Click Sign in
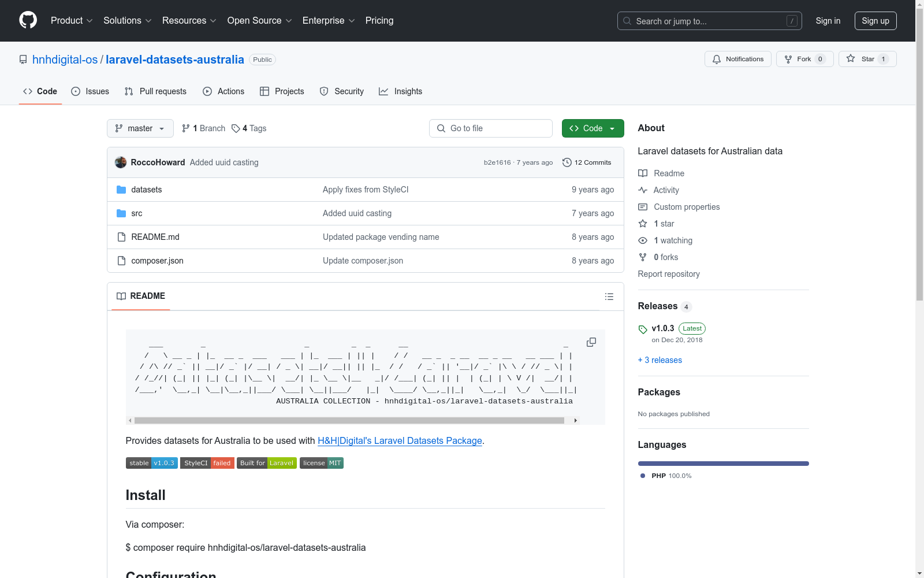 pos(828,21)
